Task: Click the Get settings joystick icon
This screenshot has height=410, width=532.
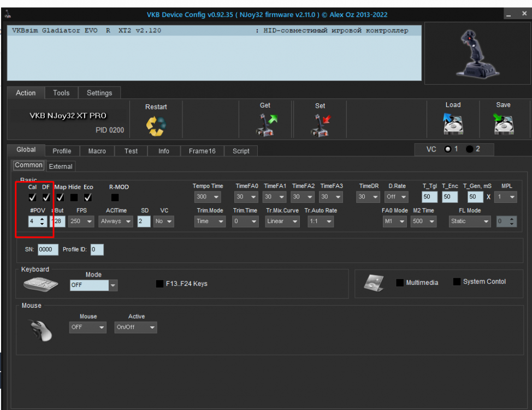Action: click(x=265, y=125)
